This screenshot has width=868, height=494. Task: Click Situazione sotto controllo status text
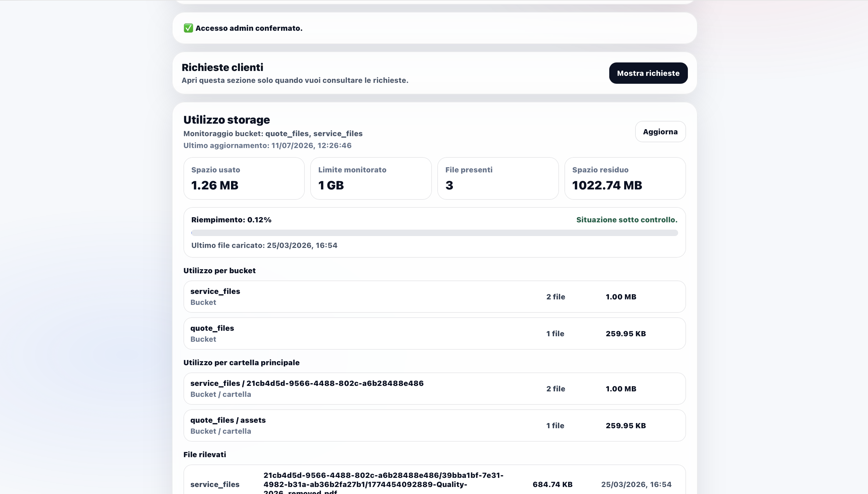click(627, 220)
